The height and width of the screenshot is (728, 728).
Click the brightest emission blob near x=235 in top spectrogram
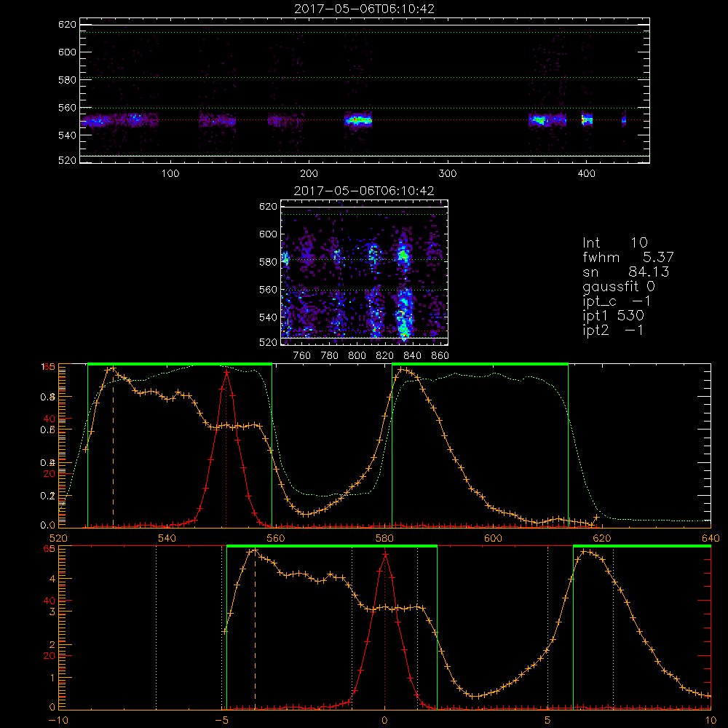(358, 120)
